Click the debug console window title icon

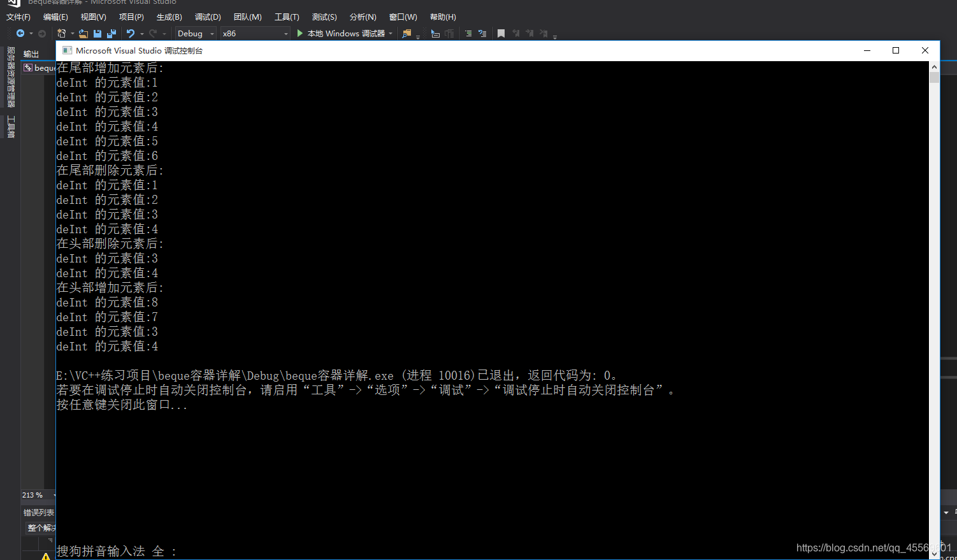click(67, 50)
